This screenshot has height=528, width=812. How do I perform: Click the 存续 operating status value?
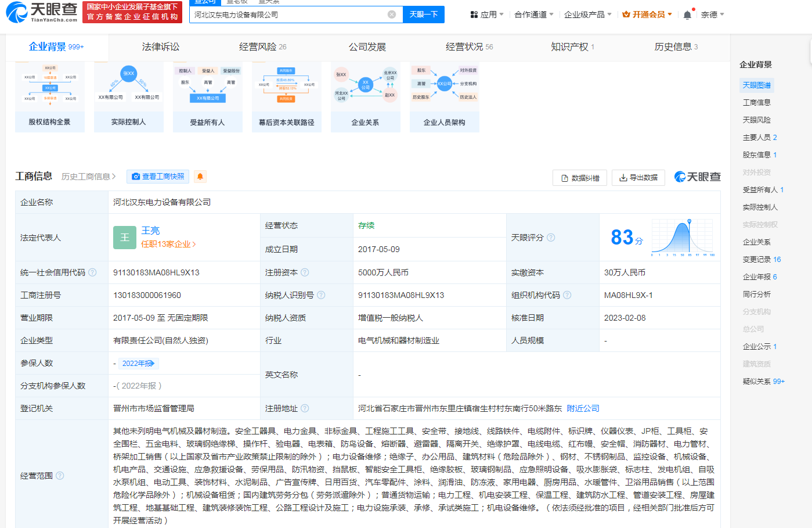[366, 225]
